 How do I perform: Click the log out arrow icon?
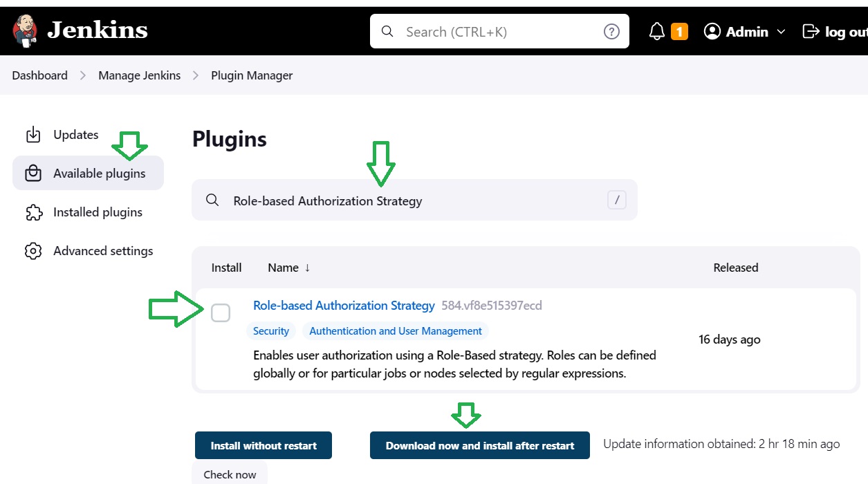pyautogui.click(x=810, y=32)
